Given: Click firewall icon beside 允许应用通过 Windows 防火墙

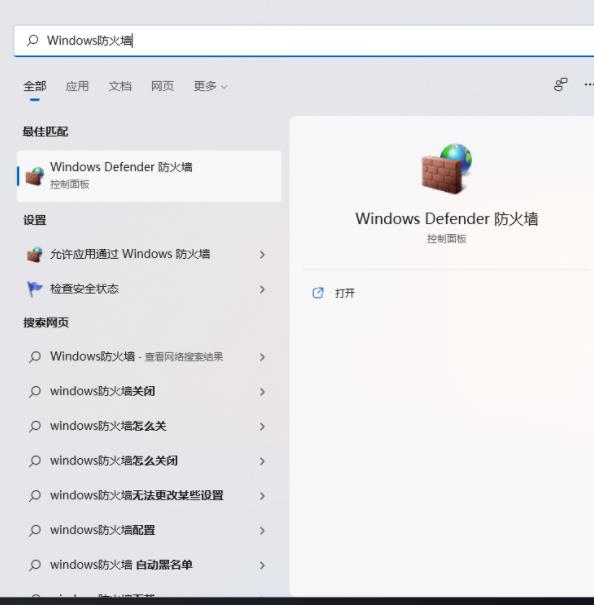Looking at the screenshot, I should tap(34, 255).
